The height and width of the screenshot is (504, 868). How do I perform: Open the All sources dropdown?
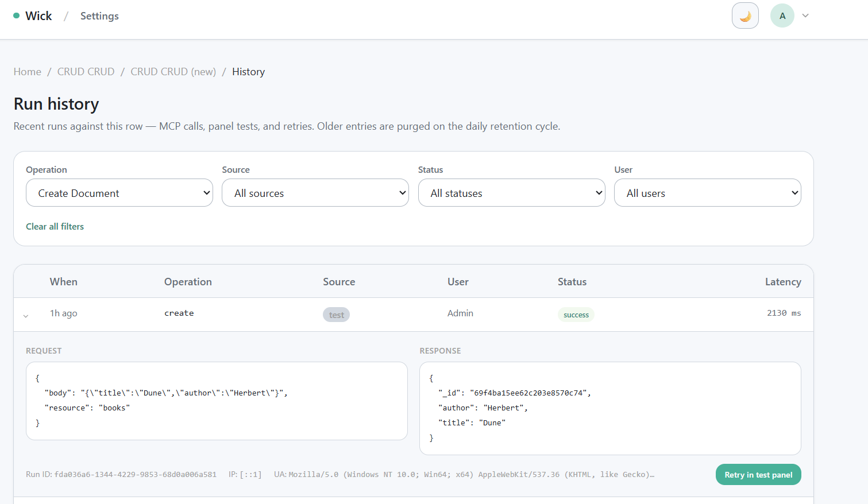(315, 193)
